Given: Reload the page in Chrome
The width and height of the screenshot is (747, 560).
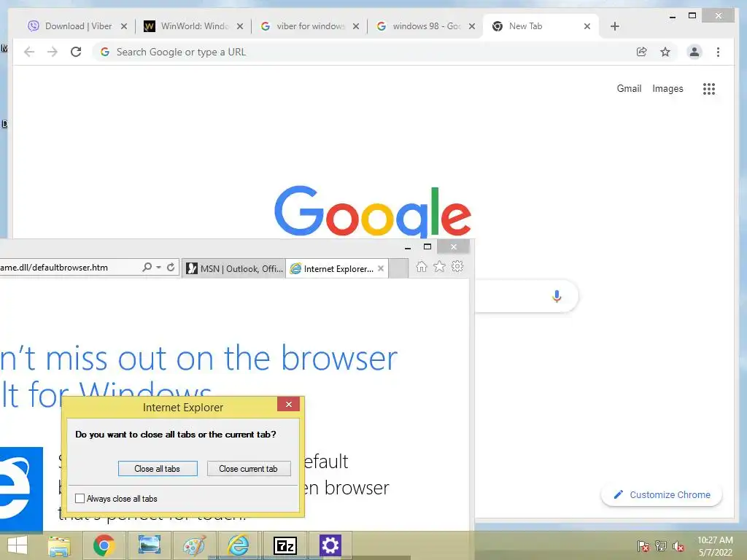Looking at the screenshot, I should pos(76,52).
